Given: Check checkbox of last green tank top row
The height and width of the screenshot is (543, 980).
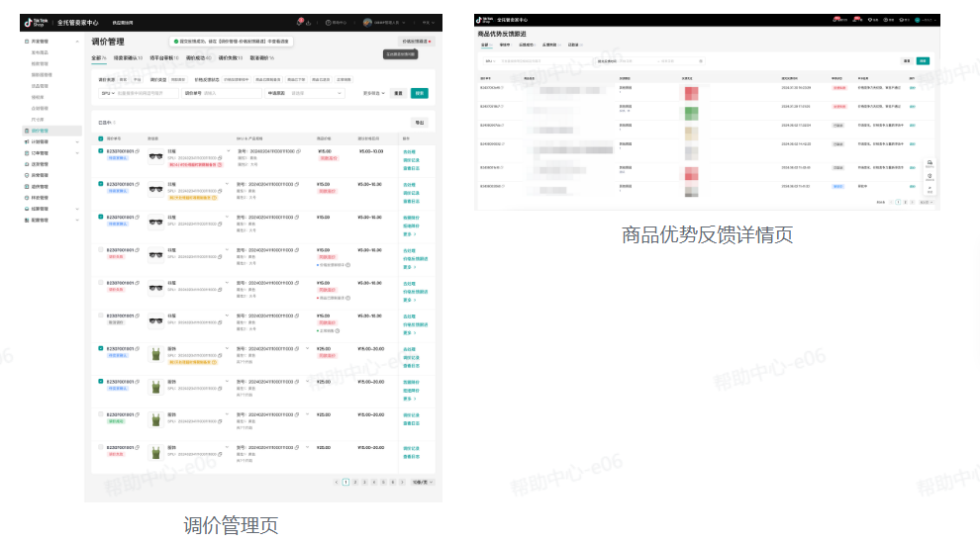Looking at the screenshot, I should [101, 447].
